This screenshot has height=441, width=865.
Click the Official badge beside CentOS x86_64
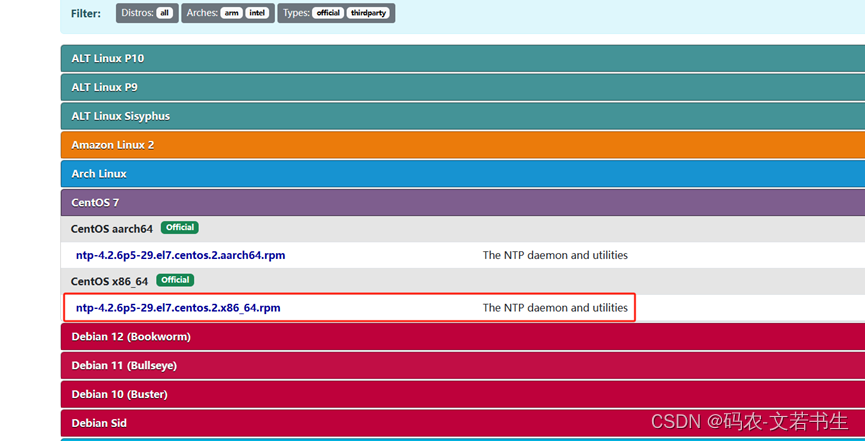[175, 280]
